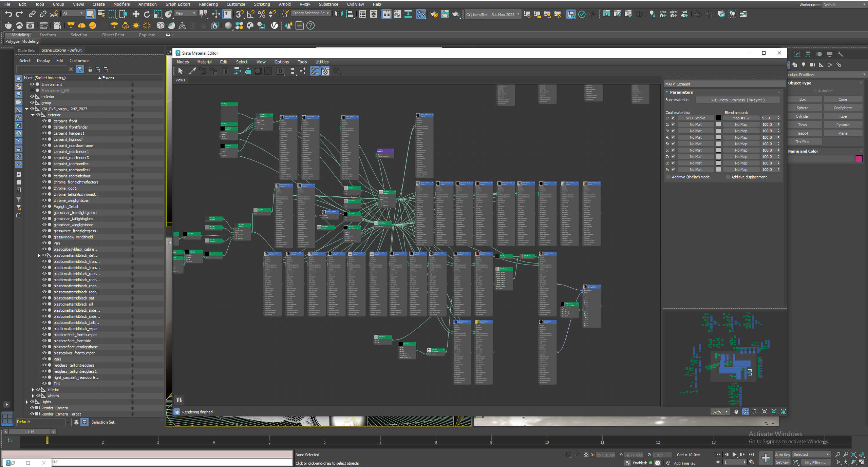This screenshot has width=868, height=467.
Task: Collapse the KIA_PV5_cargo_L2H2_2027 tree node
Action: click(x=27, y=109)
